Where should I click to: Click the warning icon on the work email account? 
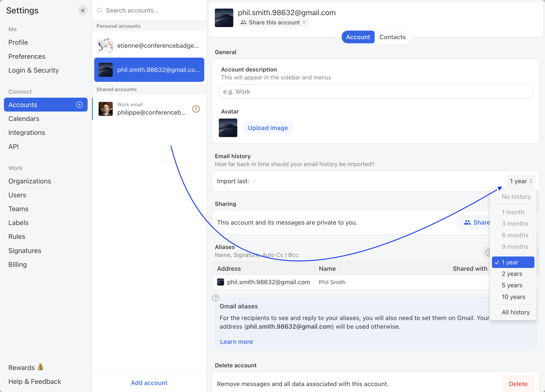196,109
